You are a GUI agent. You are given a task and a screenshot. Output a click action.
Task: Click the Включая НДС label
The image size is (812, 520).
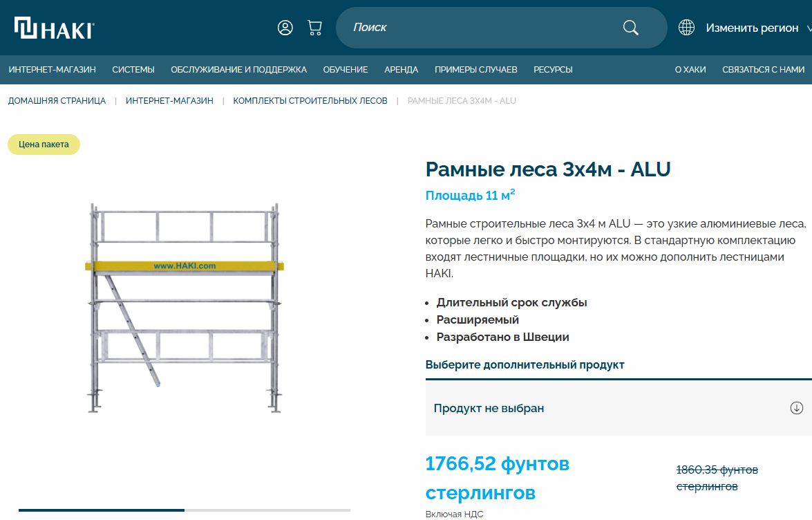click(454, 514)
